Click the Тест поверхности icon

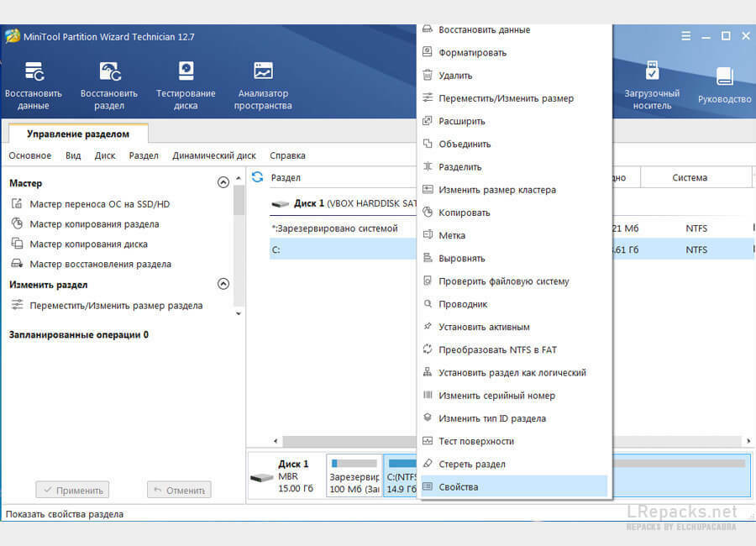tap(428, 440)
